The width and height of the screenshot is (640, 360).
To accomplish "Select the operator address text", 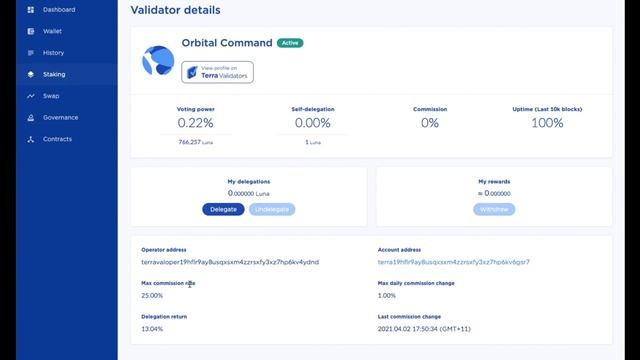I will [230, 262].
